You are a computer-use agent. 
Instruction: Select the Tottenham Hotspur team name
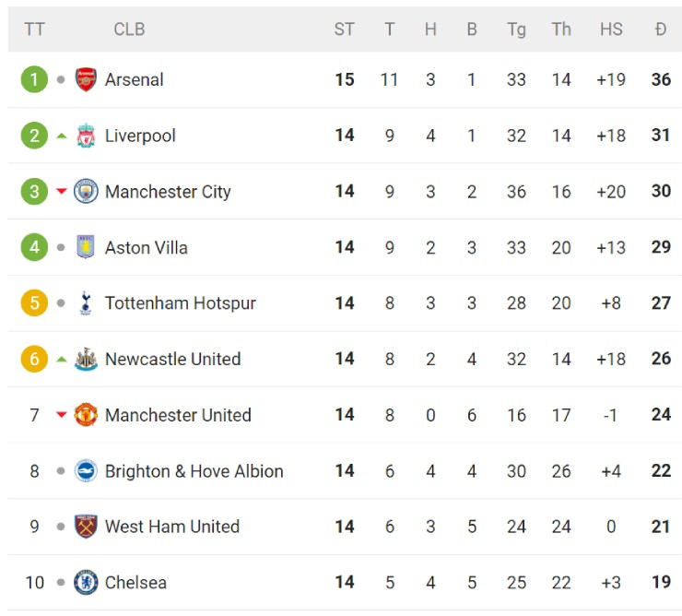[x=181, y=303]
